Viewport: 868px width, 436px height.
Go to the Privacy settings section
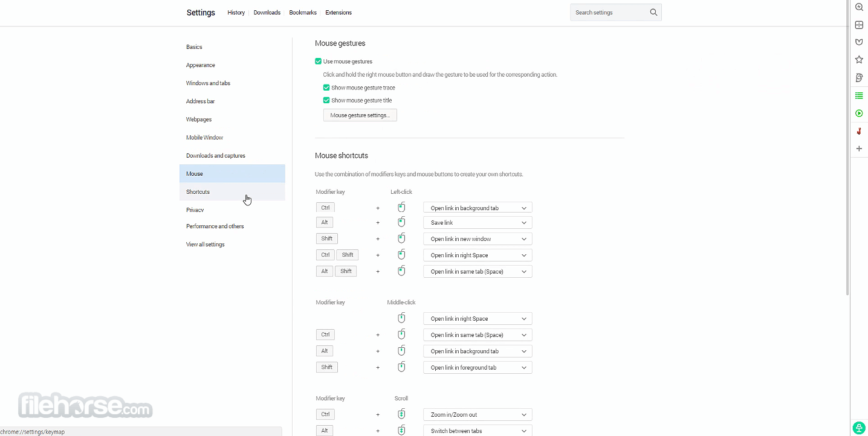click(232, 210)
